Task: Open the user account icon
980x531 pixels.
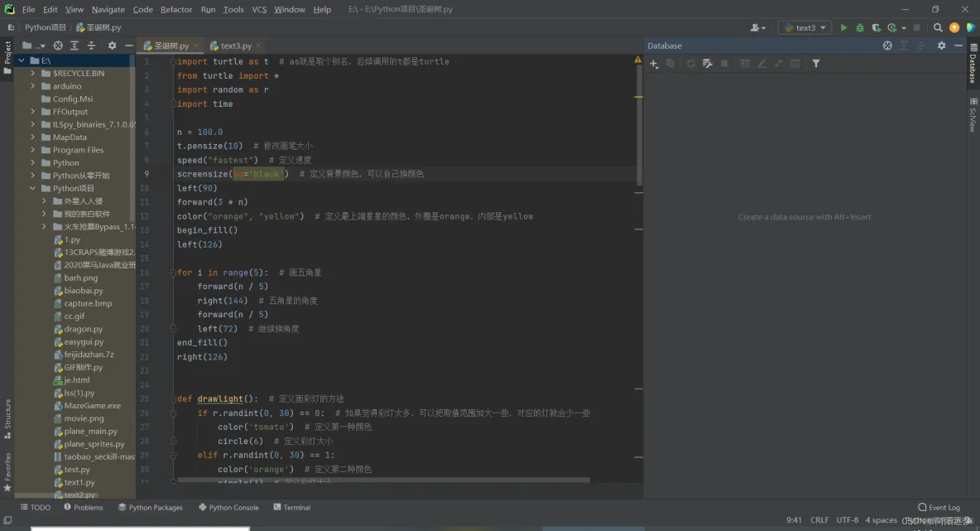Action: click(757, 27)
